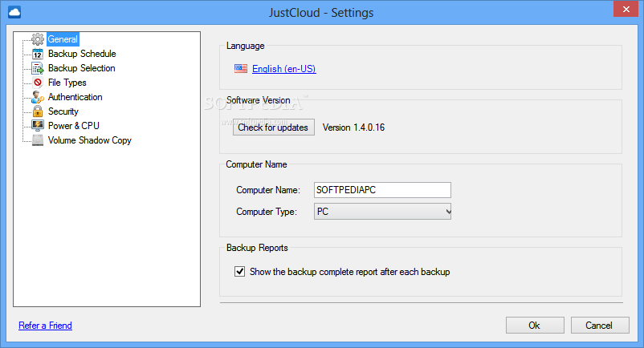Open the Backup Schedule settings
Screen dimensions: 644x348
tap(82, 54)
